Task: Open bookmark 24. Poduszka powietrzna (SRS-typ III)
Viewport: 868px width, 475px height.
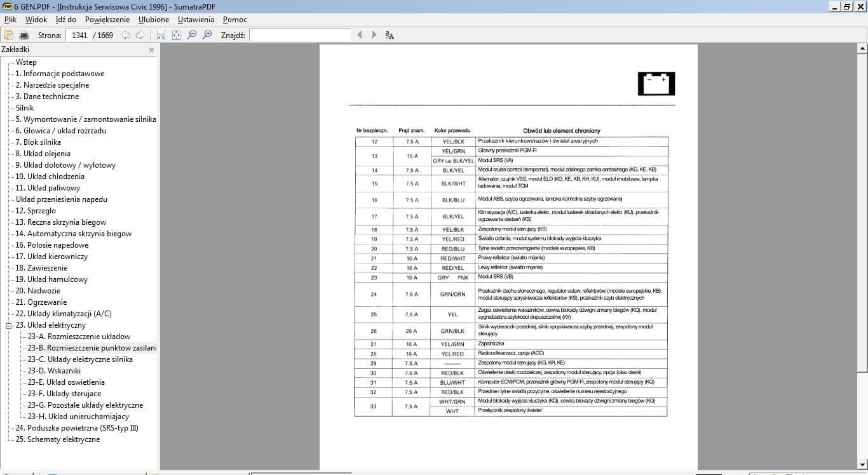Action: click(x=77, y=428)
